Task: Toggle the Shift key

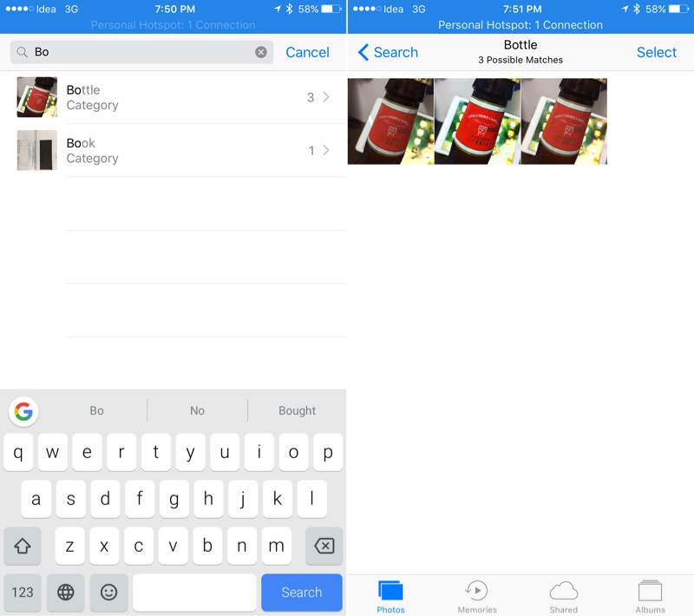Action: pyautogui.click(x=23, y=547)
